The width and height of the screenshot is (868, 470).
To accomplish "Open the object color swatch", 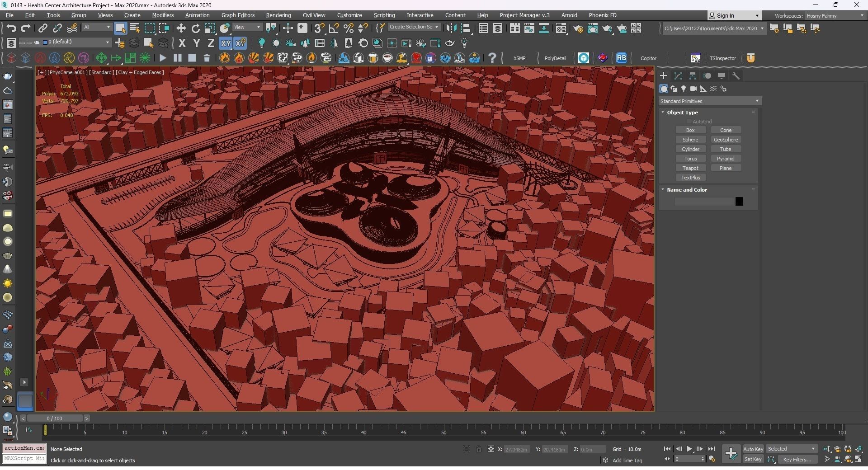I will click(739, 202).
